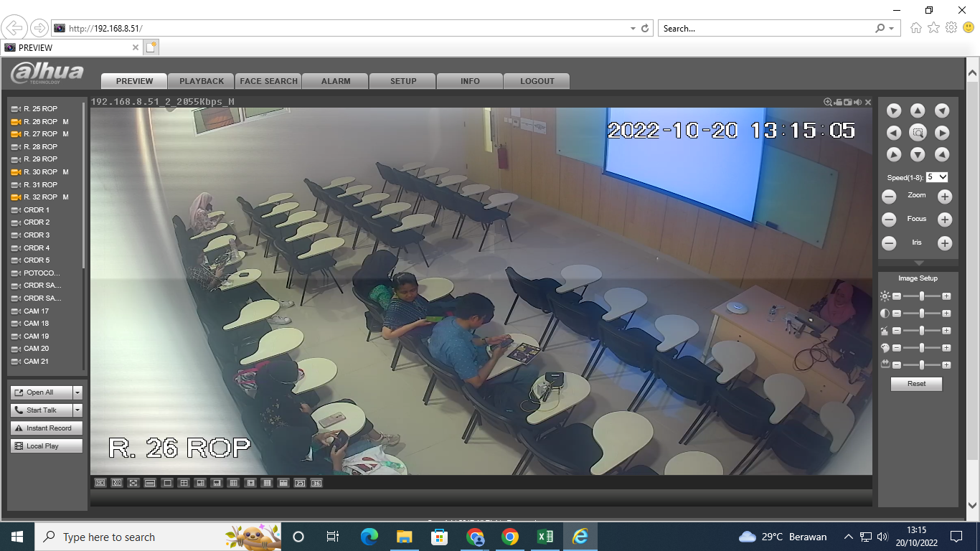Click the Open All button
The height and width of the screenshot is (551, 980).
pyautogui.click(x=42, y=392)
